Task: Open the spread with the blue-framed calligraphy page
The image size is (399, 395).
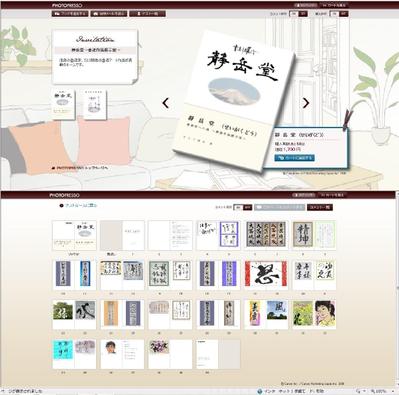Action: [x=218, y=235]
